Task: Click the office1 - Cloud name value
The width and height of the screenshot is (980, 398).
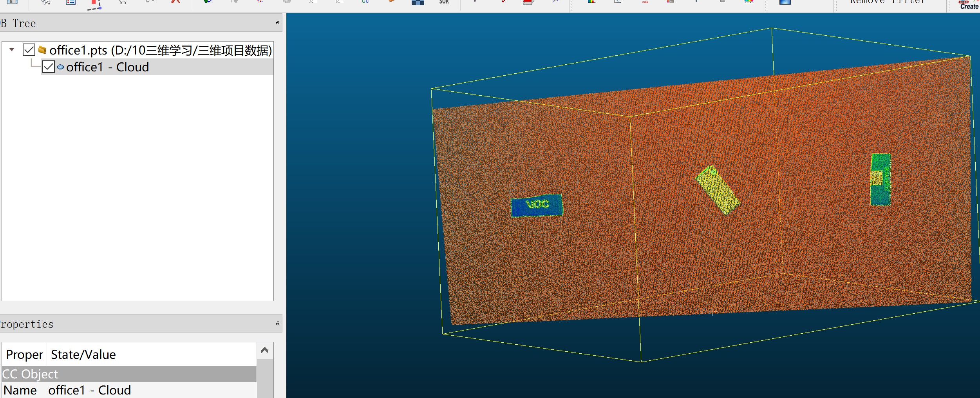Action: (89, 390)
